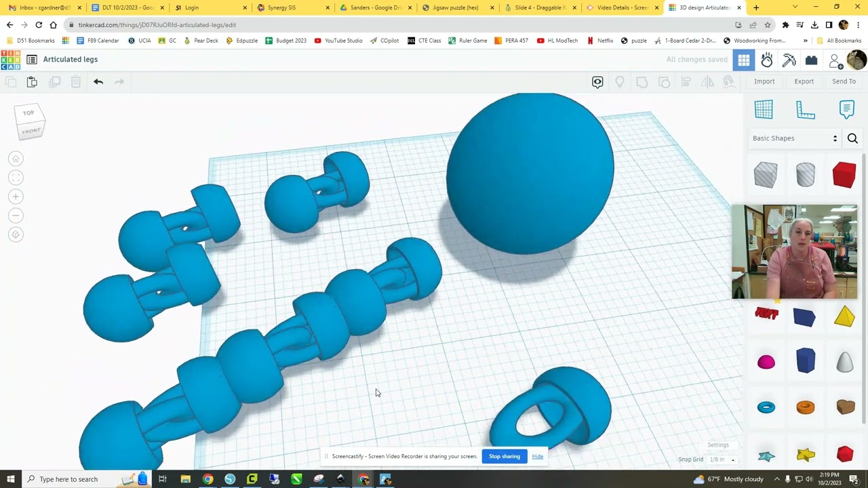Open the Basic Shapes dropdown
The width and height of the screenshot is (868, 488).
pos(795,138)
